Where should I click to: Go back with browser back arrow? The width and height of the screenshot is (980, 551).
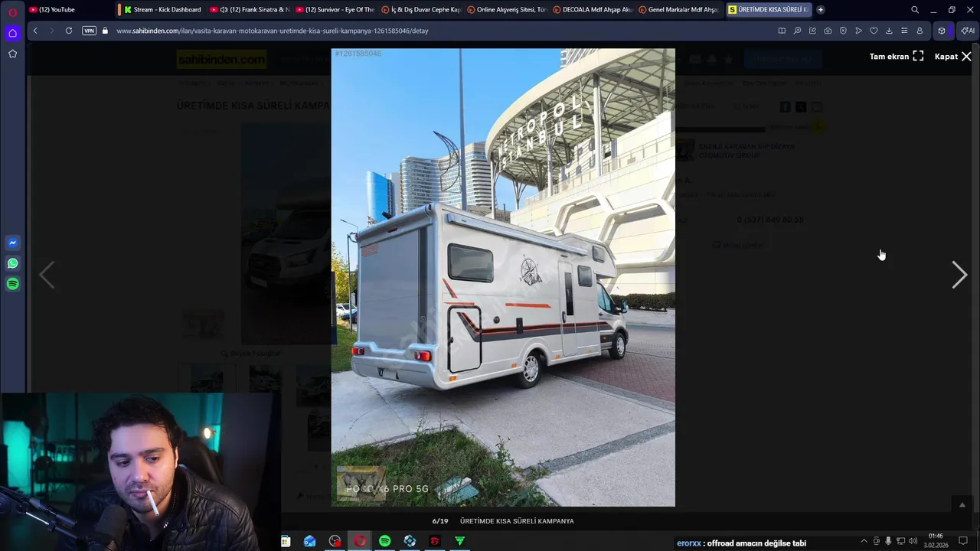coord(34,31)
